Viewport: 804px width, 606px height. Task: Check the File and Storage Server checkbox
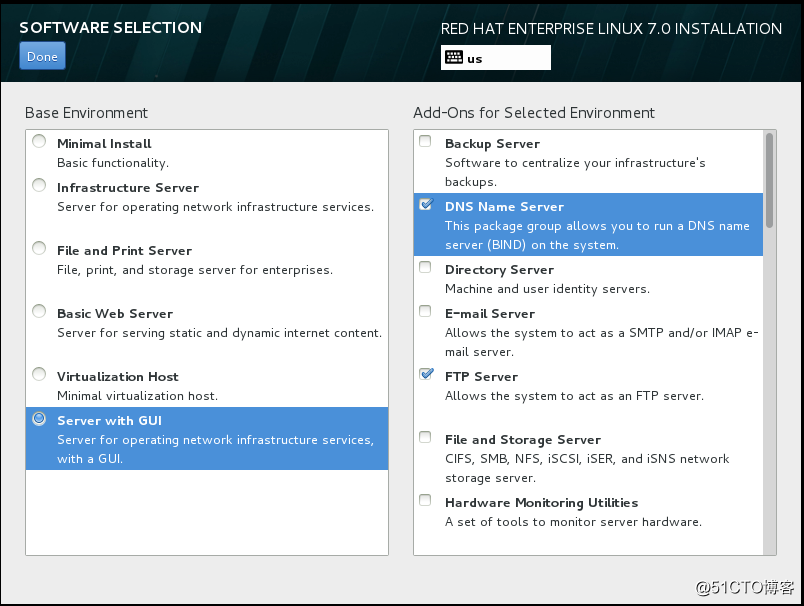tap(425, 437)
